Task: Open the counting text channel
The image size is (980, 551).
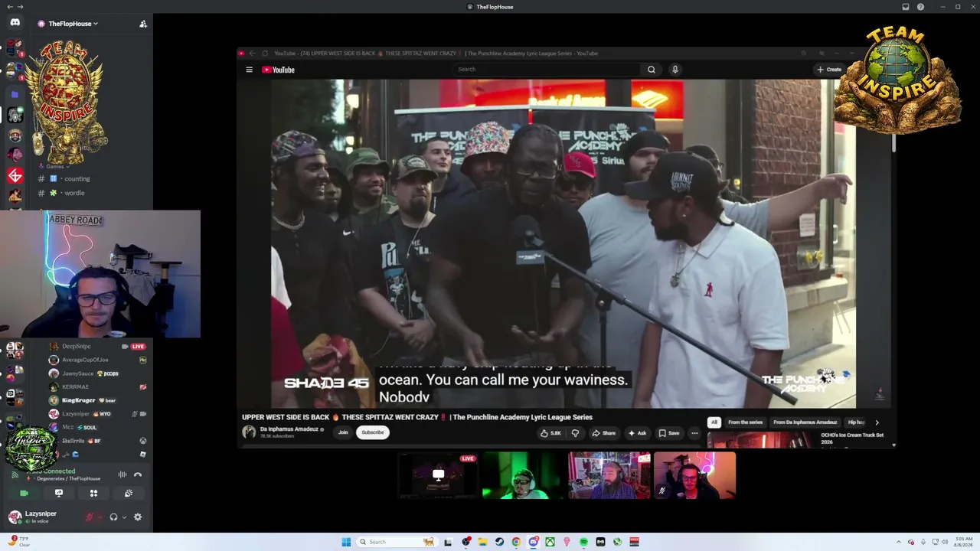Action: point(77,179)
